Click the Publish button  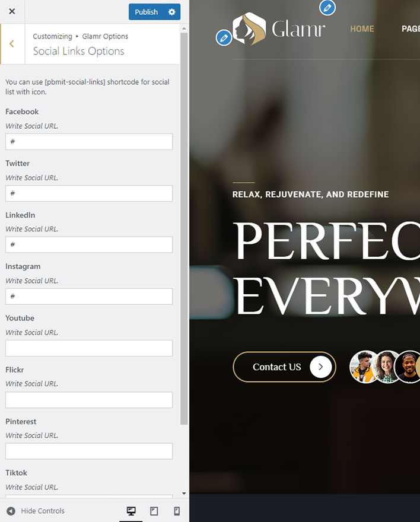tap(147, 12)
